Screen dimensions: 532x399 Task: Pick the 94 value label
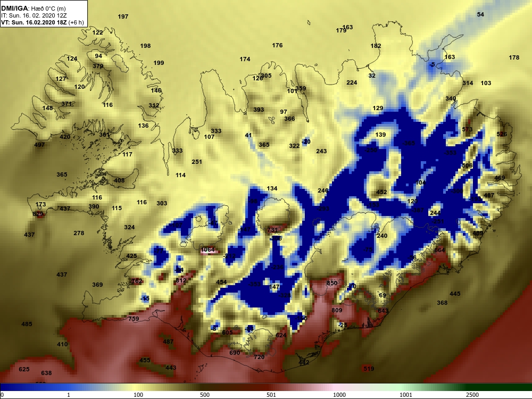tap(98, 56)
